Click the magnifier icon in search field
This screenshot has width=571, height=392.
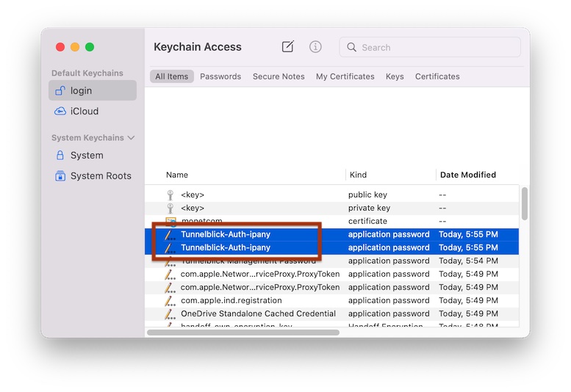(x=351, y=47)
